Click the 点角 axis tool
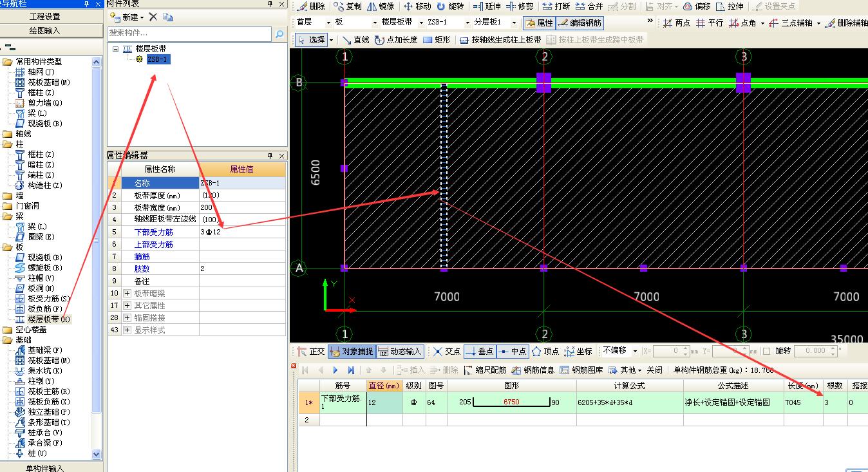 click(742, 23)
